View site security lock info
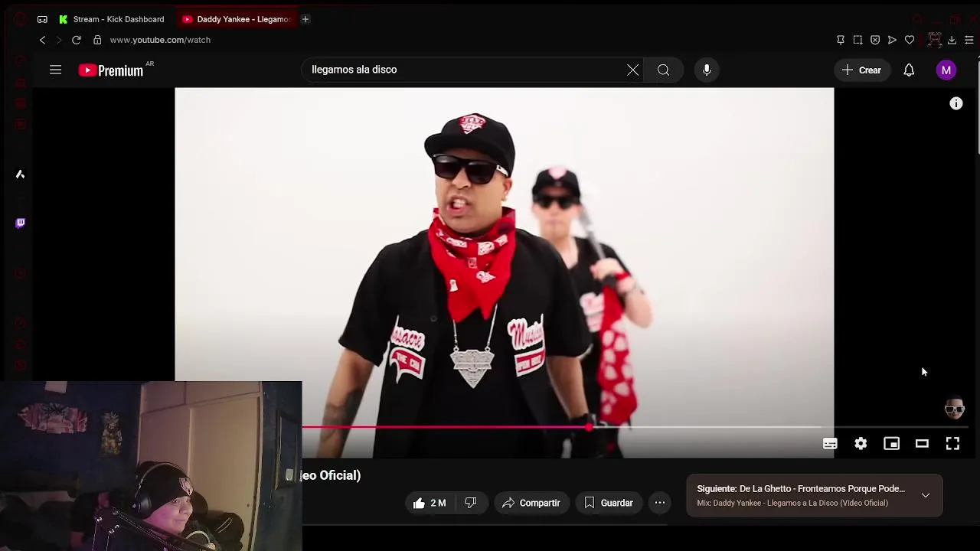This screenshot has width=980, height=551. tap(97, 40)
